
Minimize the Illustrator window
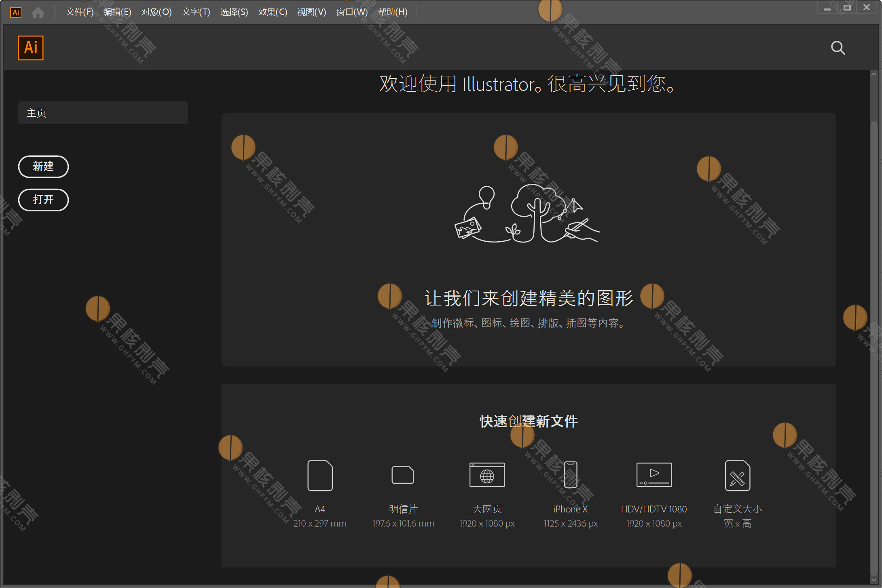tap(827, 8)
